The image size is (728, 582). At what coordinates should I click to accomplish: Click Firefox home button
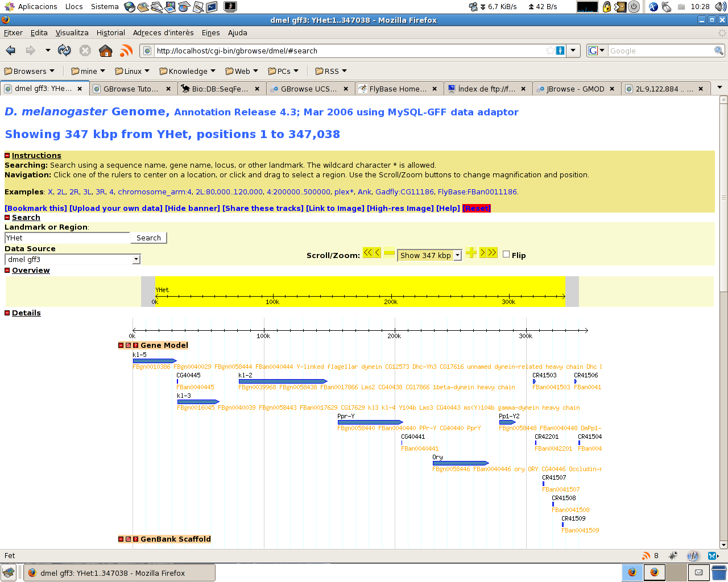105,51
